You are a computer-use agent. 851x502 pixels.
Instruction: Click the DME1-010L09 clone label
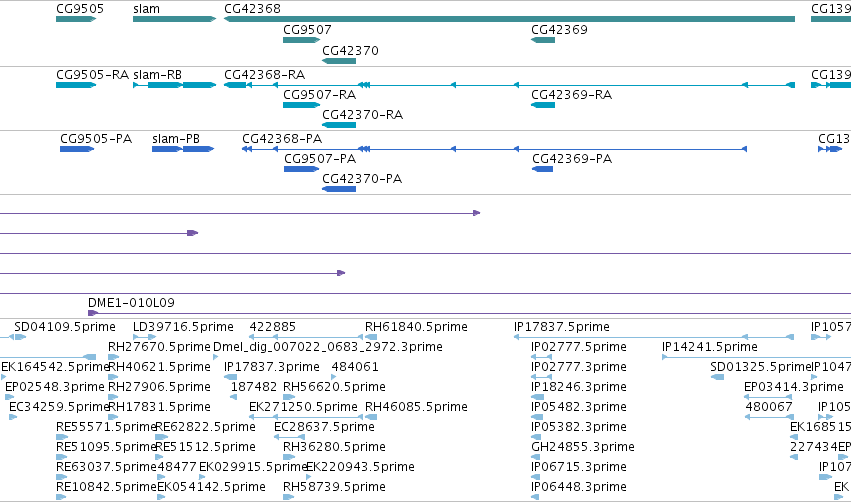[131, 303]
